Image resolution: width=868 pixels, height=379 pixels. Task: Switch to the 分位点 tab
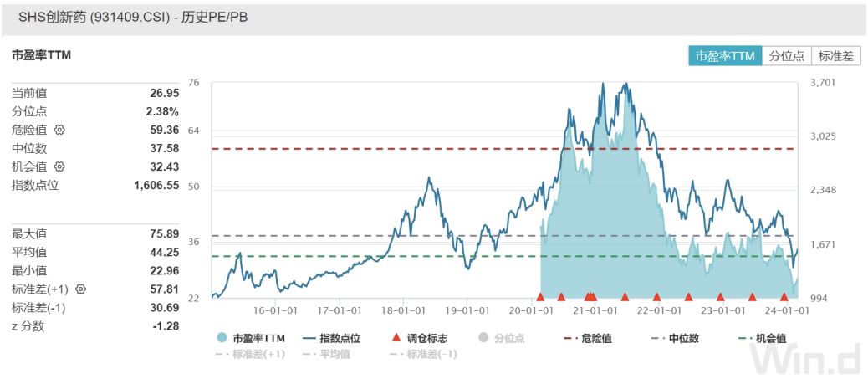pos(786,56)
